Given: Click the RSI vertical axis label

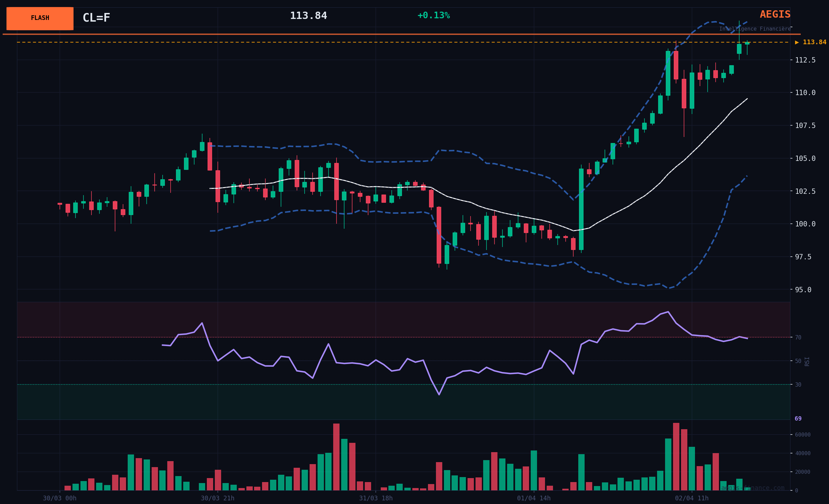Looking at the screenshot, I should [807, 361].
